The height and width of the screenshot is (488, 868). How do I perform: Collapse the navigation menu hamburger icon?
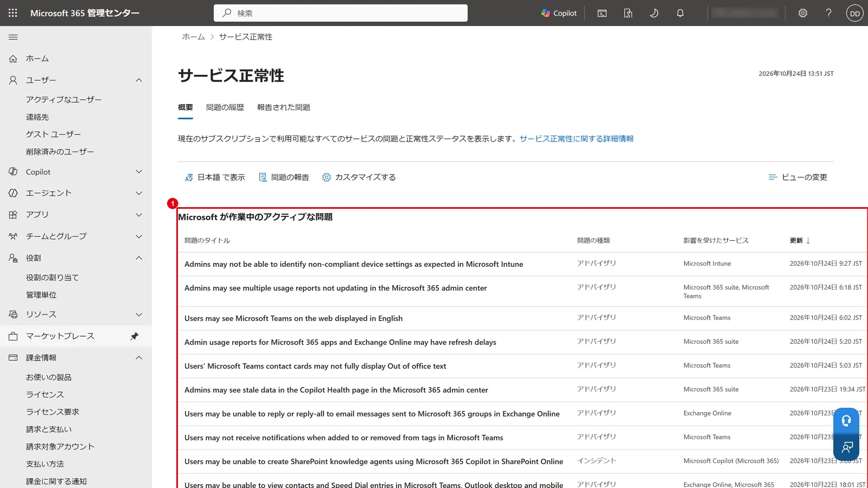13,37
